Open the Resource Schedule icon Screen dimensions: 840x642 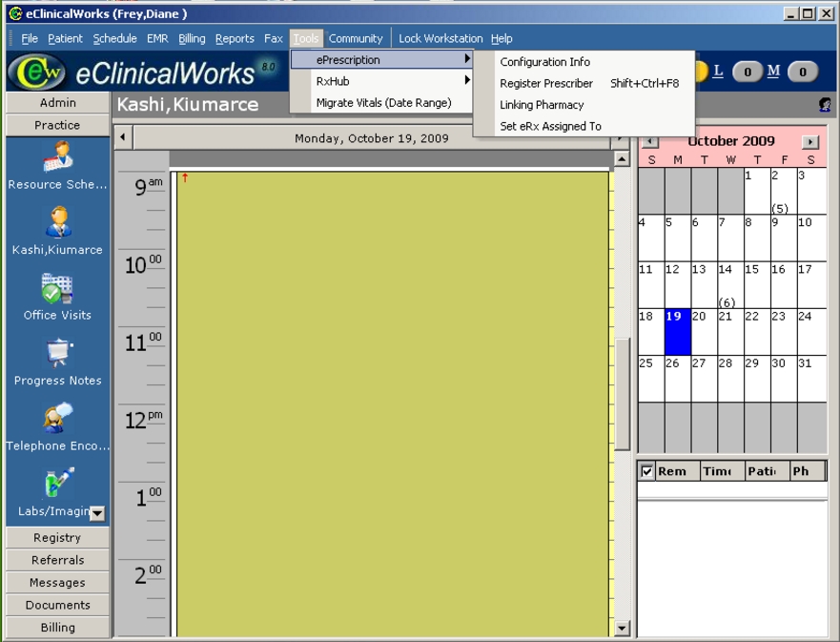click(58, 156)
